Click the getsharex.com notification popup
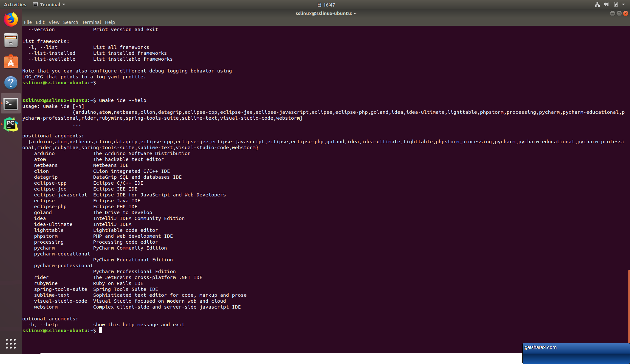This screenshot has height=364, width=630. [x=576, y=353]
